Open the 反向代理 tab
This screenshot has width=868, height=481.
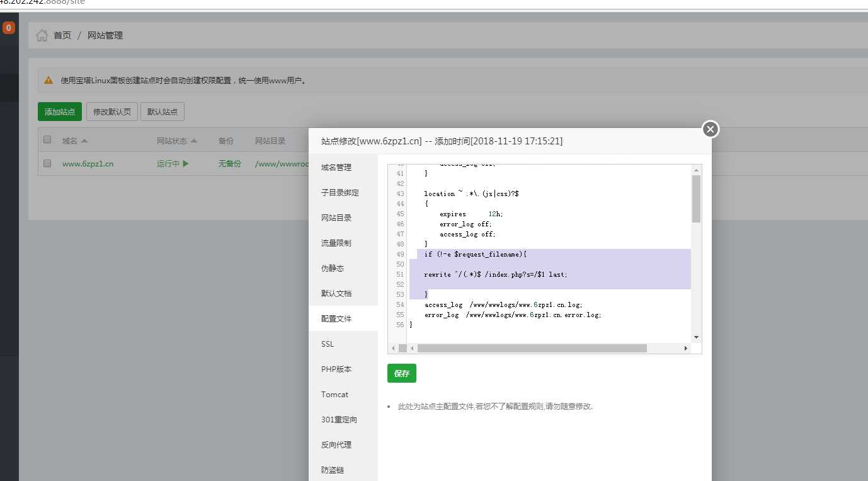343,445
